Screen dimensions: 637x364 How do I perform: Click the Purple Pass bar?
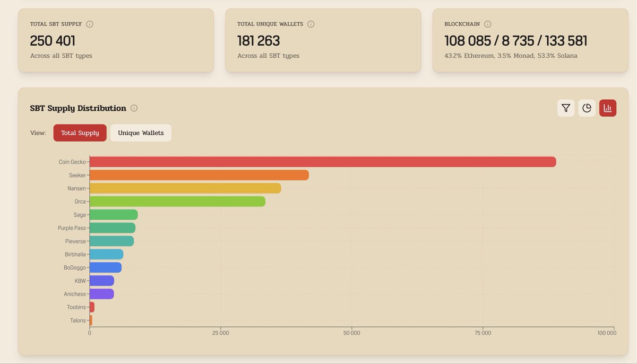click(x=113, y=228)
